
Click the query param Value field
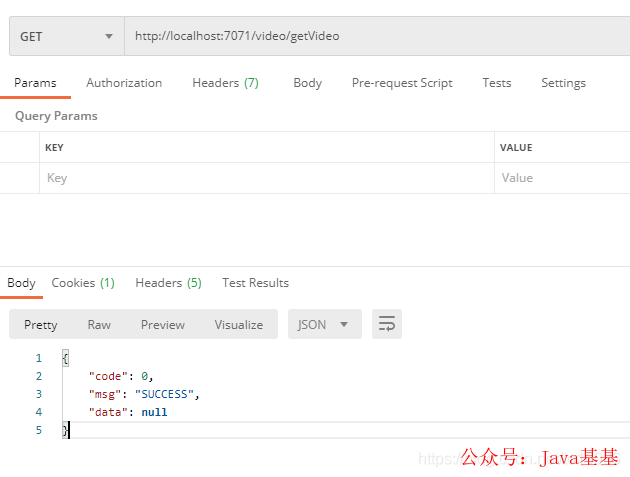(562, 178)
